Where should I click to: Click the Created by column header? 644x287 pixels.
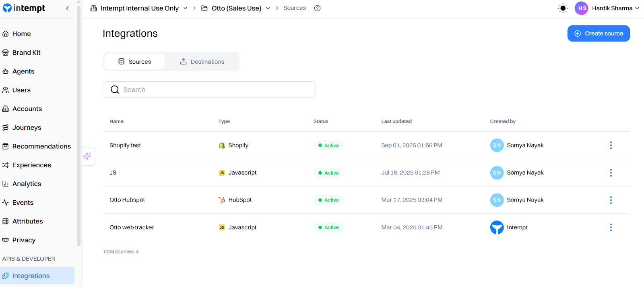tap(503, 121)
